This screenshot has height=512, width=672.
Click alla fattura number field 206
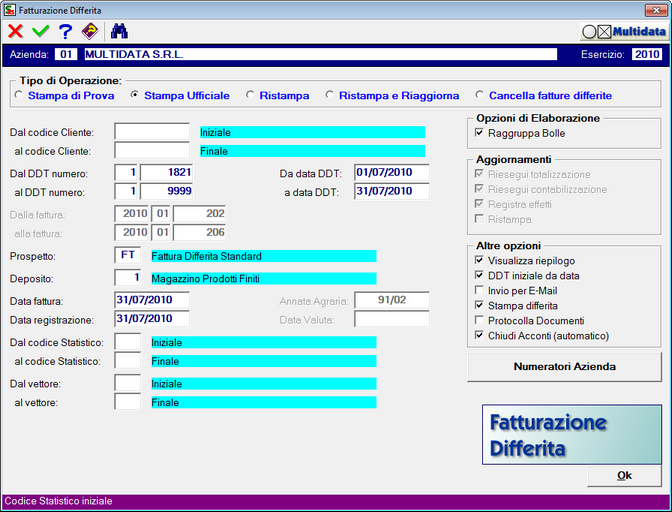199,233
